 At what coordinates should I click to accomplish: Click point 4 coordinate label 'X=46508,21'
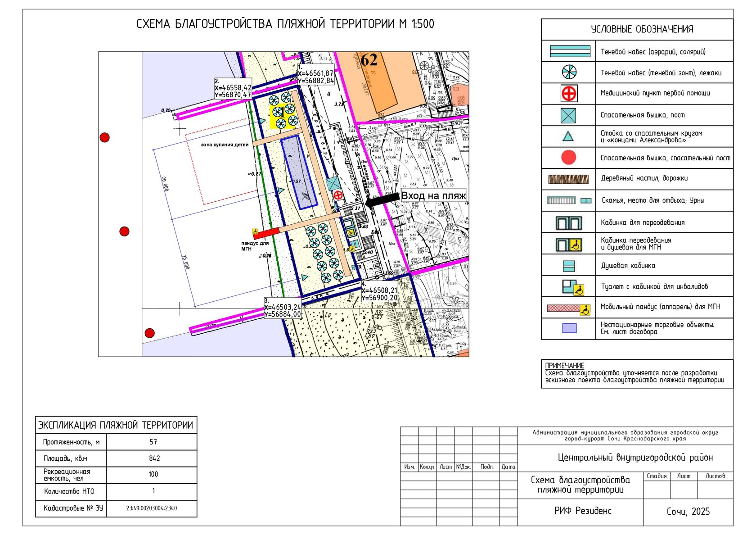tap(379, 291)
